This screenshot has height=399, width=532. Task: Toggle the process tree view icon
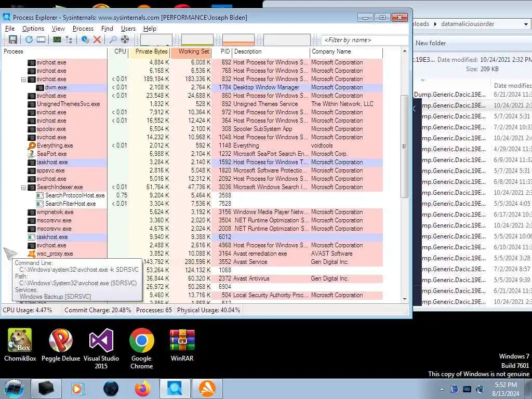(69, 39)
